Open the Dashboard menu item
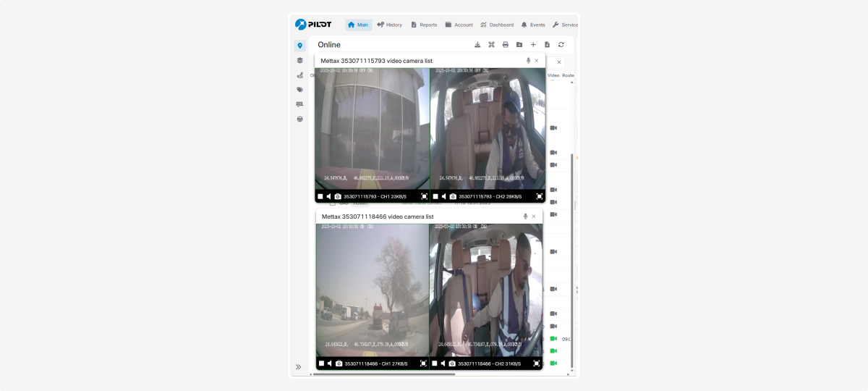The width and height of the screenshot is (868, 391). click(496, 25)
